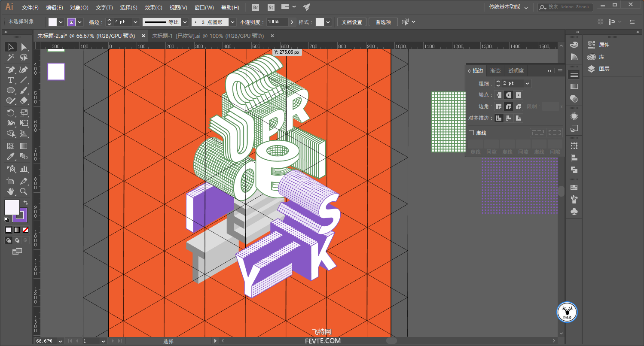Select the Scale tool

(x=24, y=113)
